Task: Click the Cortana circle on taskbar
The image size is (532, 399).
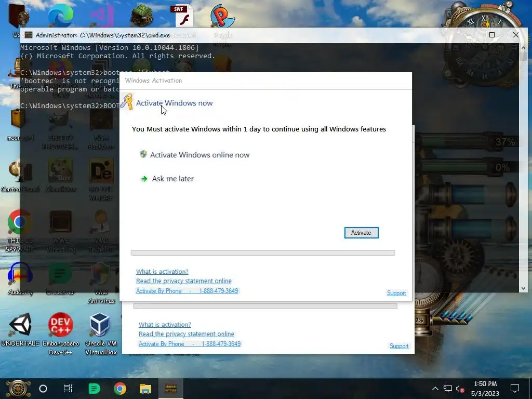Action: 43,389
